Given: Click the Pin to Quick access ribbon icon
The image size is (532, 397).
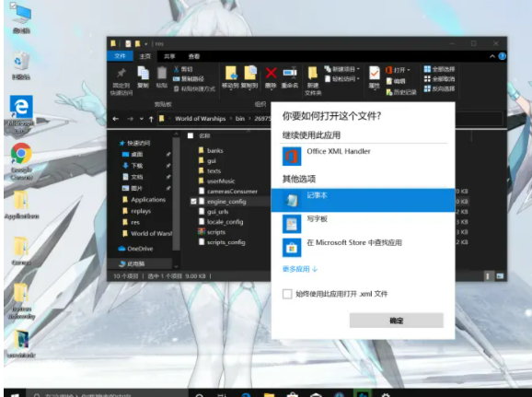Looking at the screenshot, I should [121, 73].
